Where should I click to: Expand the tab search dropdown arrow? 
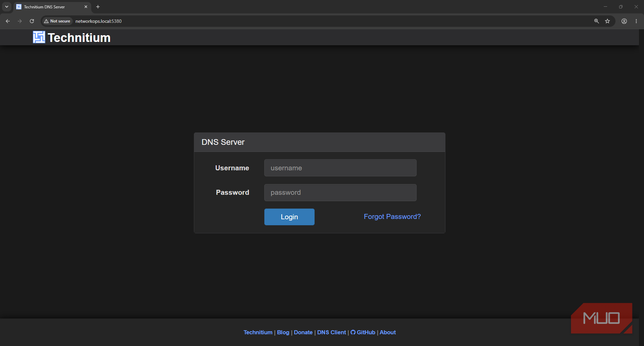(x=7, y=7)
